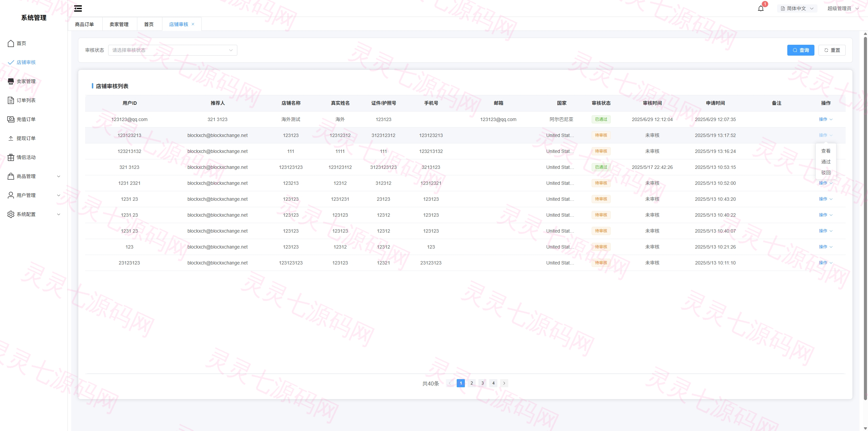
Task: Choose 查看 in the open 操作 menu
Action: (x=826, y=151)
